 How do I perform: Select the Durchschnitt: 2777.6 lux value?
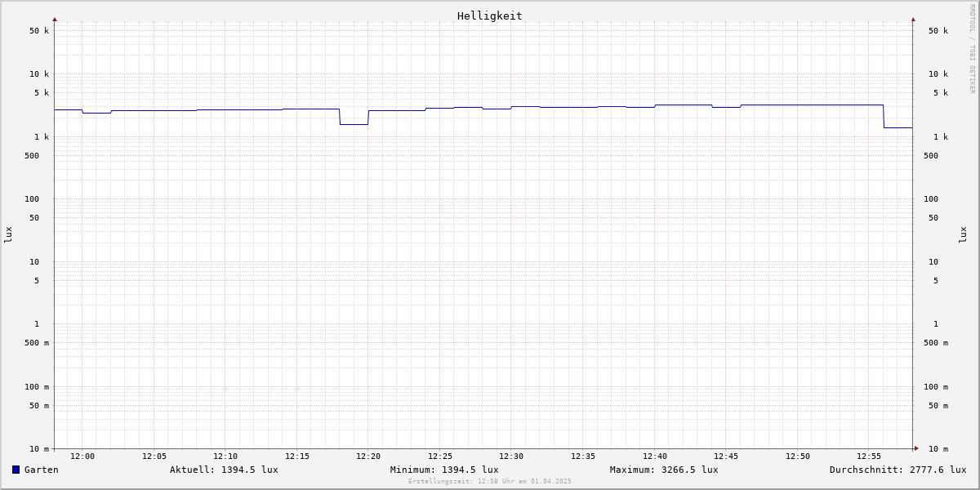point(898,470)
